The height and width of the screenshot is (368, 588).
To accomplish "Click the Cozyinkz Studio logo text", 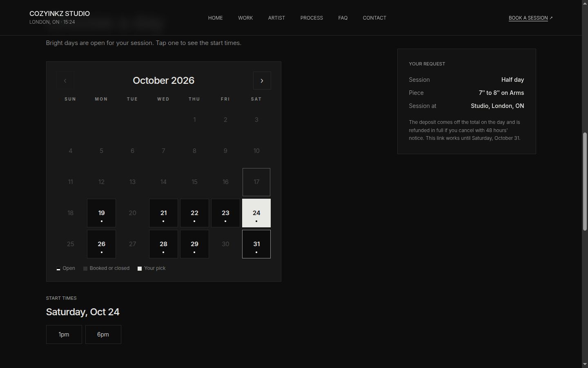I will click(60, 13).
